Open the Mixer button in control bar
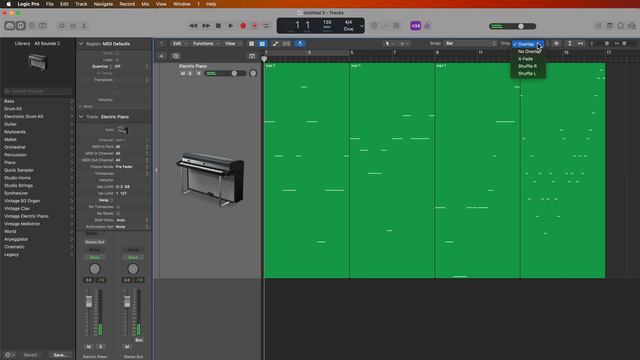The height and width of the screenshot is (360, 640). coord(73,26)
